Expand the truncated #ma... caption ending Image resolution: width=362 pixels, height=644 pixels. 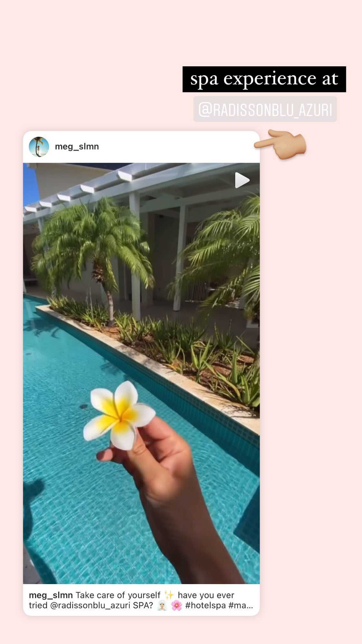coord(241,605)
